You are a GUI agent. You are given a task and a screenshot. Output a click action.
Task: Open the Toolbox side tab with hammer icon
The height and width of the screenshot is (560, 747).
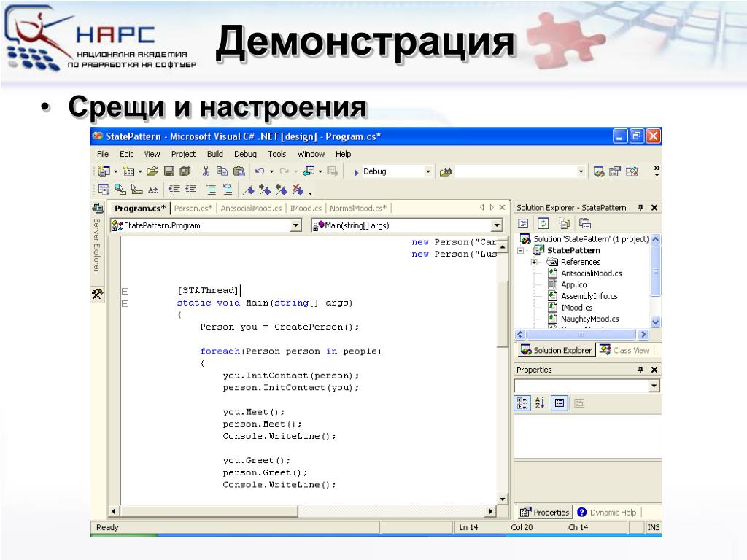[x=97, y=294]
